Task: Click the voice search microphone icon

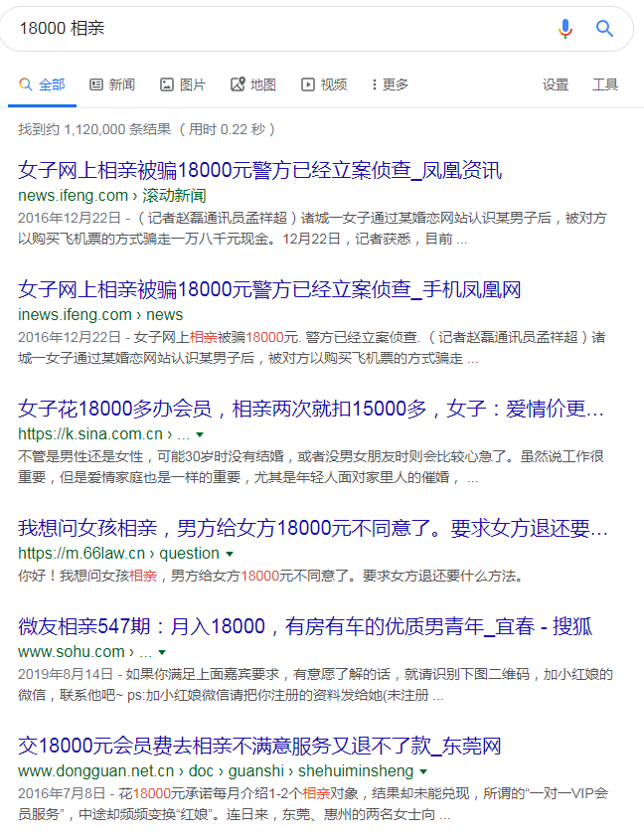Action: tap(564, 28)
